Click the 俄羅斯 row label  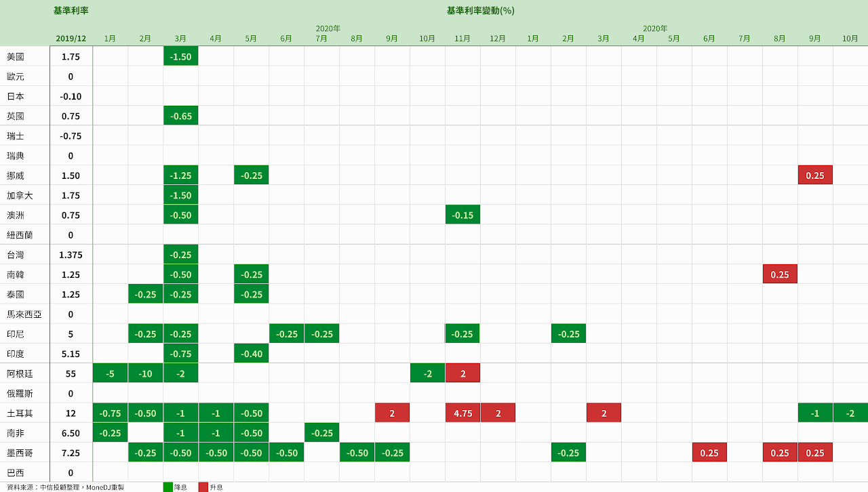coord(20,394)
